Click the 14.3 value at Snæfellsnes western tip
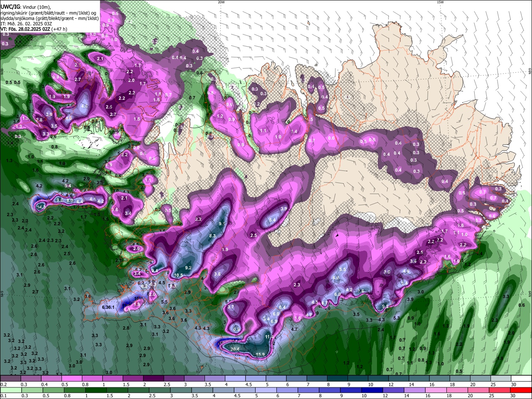The image size is (532, 399). click(41, 207)
